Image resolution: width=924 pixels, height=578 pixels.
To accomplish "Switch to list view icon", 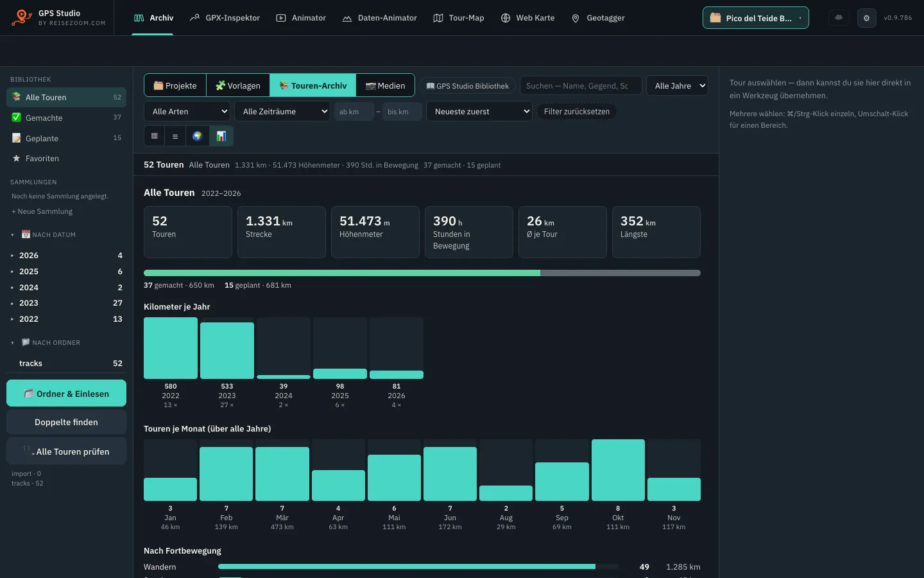I will [x=175, y=136].
